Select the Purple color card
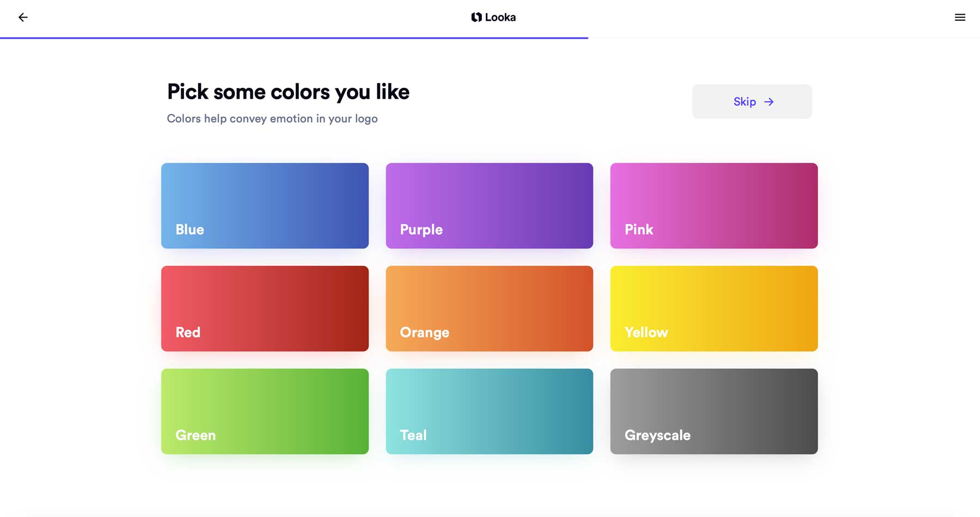Viewport: 980px width, 517px height. click(489, 205)
